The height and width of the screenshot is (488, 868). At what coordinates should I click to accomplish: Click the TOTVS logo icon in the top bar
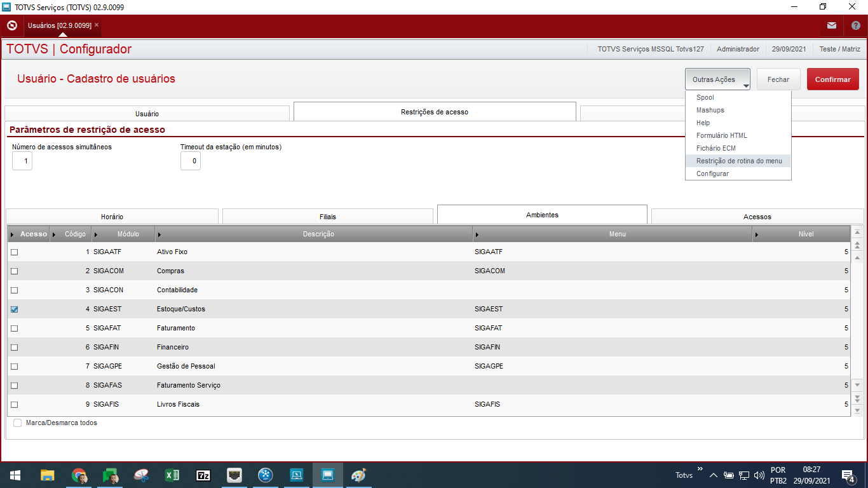(x=11, y=25)
